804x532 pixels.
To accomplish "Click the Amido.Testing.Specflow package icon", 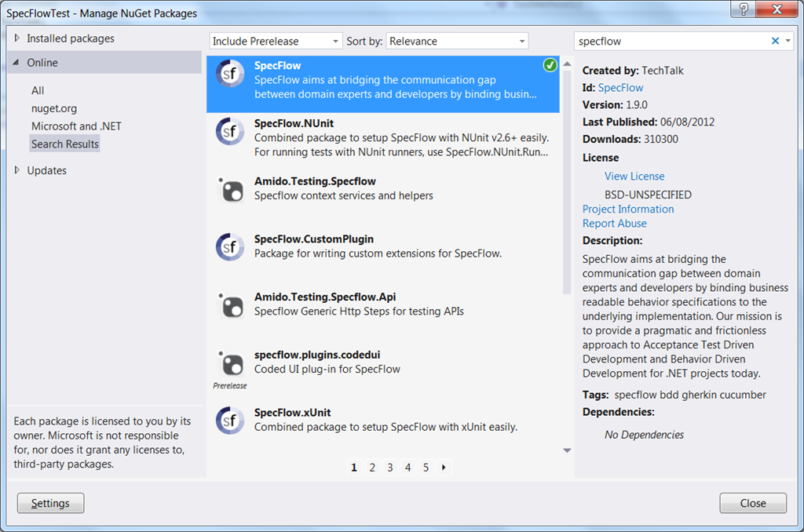I will (x=231, y=190).
